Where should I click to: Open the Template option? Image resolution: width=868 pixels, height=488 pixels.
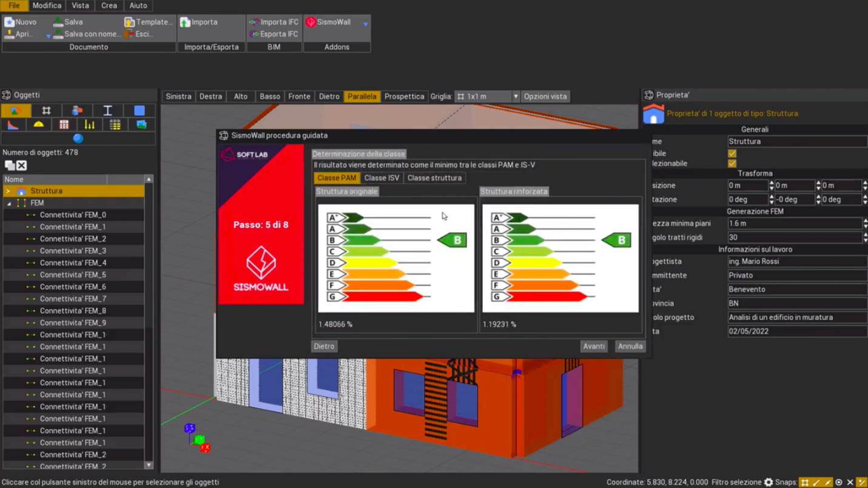pos(149,22)
